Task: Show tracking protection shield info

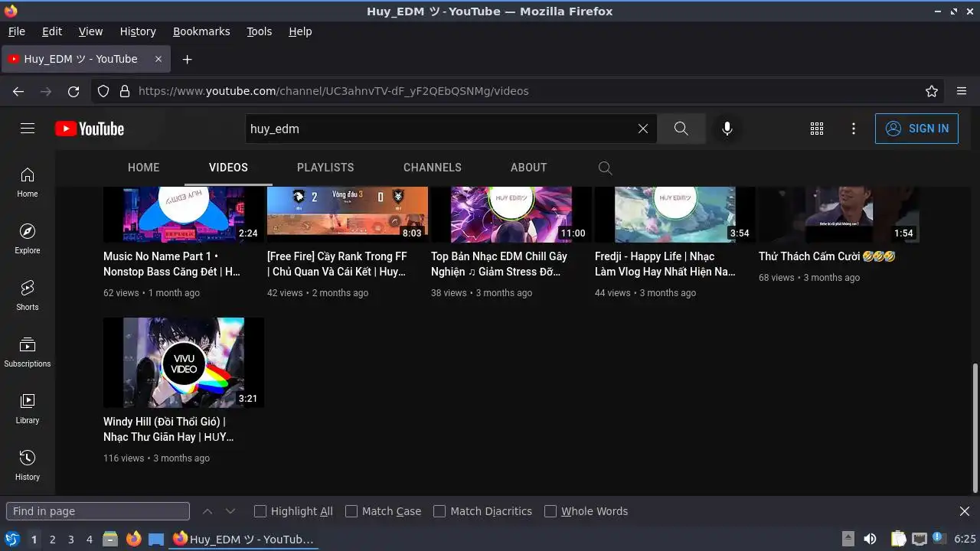Action: coord(103,91)
